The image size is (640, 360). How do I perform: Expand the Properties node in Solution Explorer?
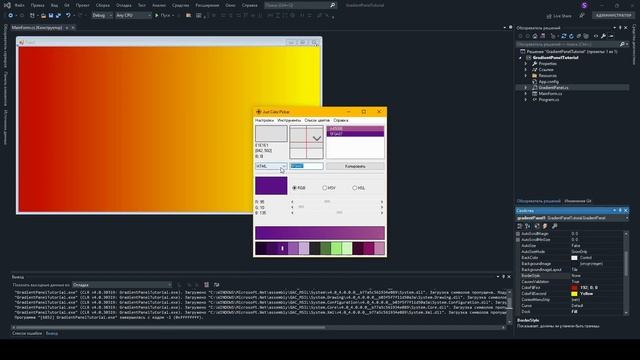pyautogui.click(x=526, y=64)
